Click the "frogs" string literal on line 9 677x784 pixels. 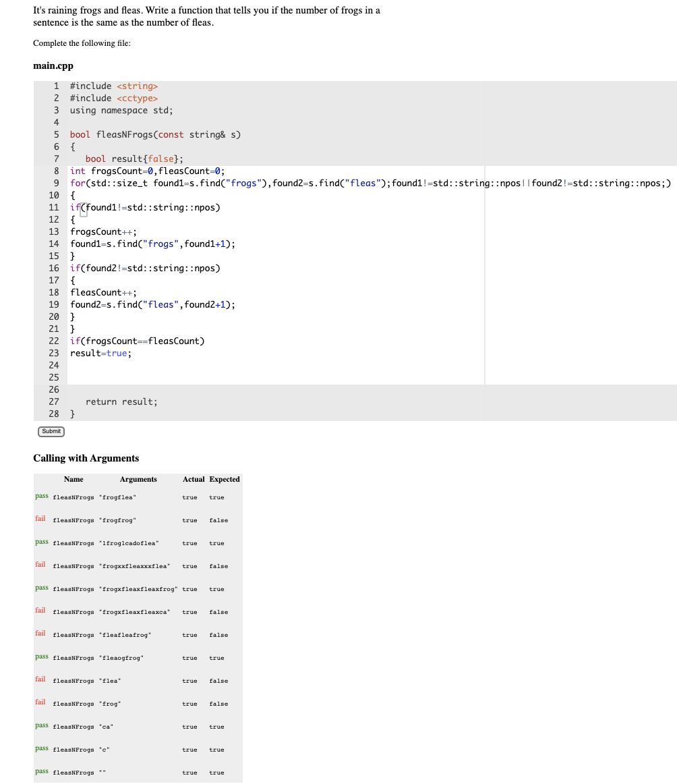click(243, 183)
